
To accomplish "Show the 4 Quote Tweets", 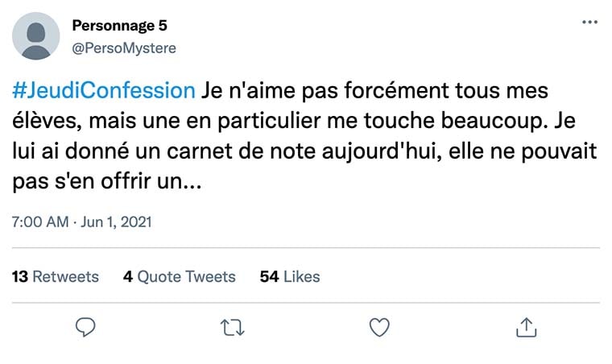I will [x=179, y=276].
